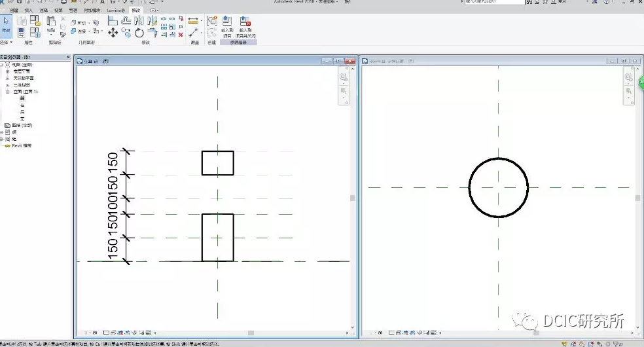Image resolution: width=644 pixels, height=347 pixels.
Task: Click the selection Filter icon in status bar
Action: [617, 344]
